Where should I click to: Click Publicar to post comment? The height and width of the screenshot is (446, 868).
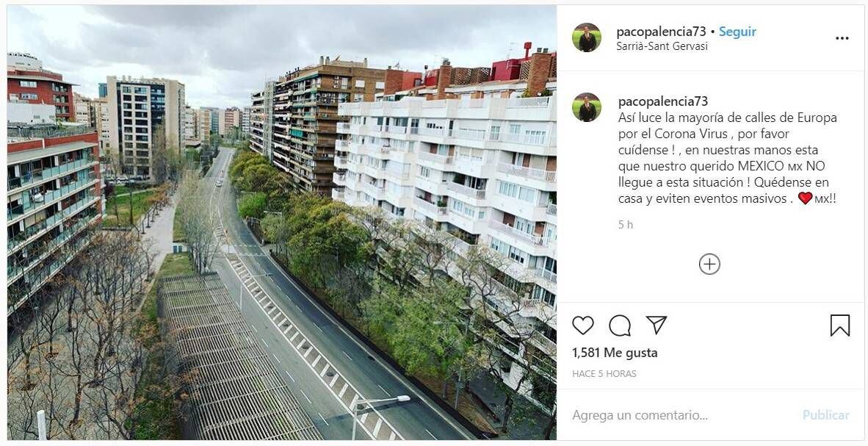(826, 415)
